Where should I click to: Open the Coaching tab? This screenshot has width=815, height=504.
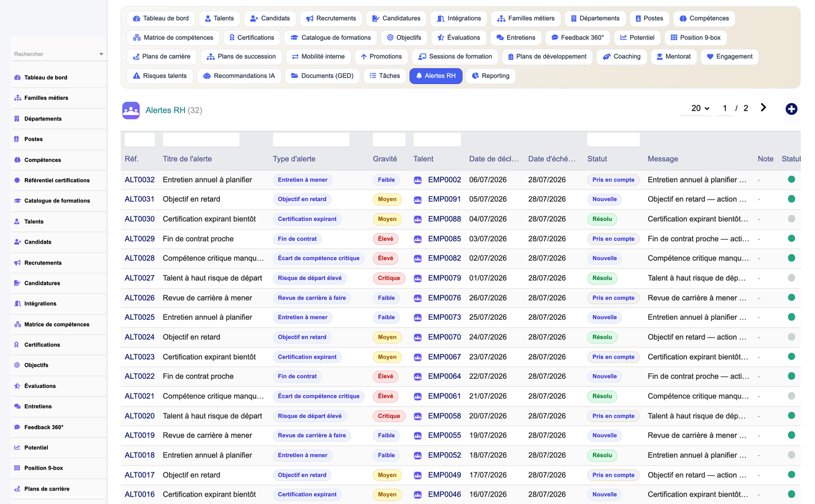tap(622, 56)
